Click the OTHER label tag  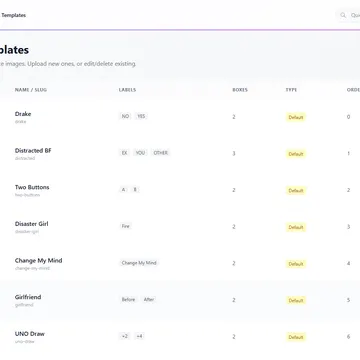pos(160,153)
